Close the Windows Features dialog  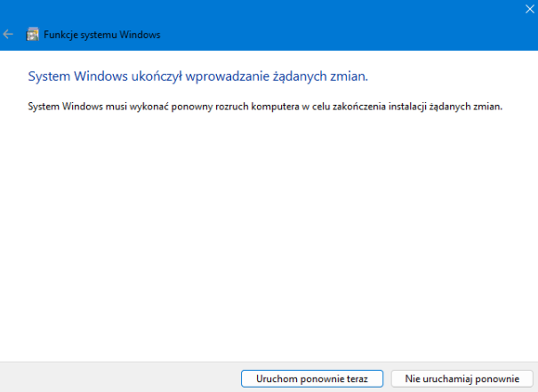point(529,9)
